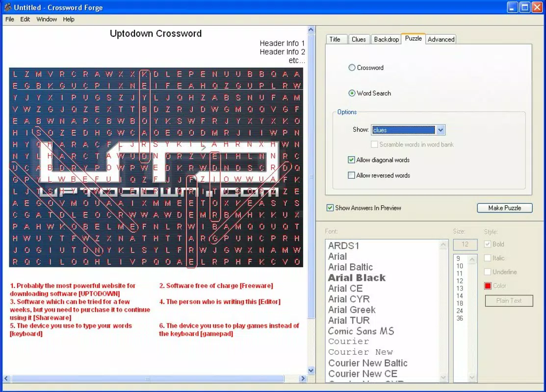Select the Arial font in list
This screenshot has width=546, height=392.
coord(338,256)
